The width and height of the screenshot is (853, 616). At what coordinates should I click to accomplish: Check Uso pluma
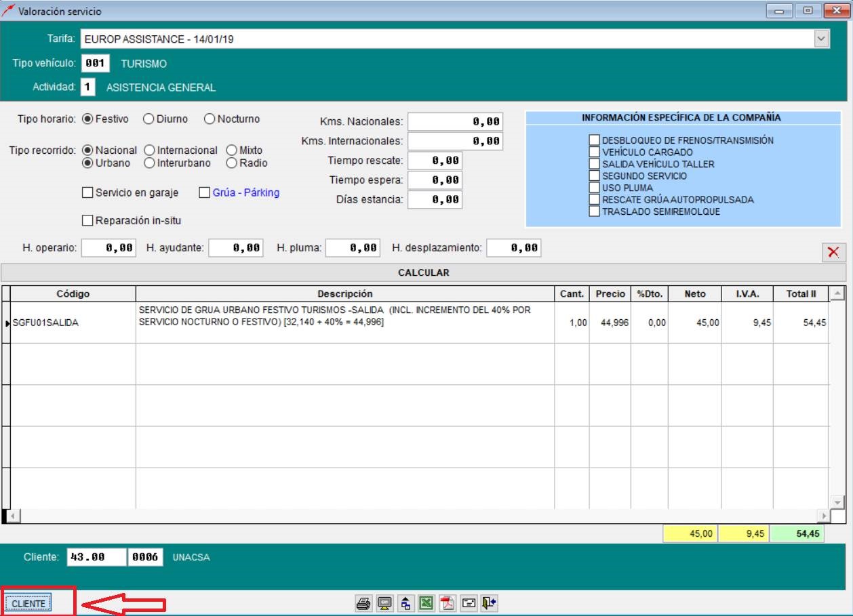[x=594, y=188]
